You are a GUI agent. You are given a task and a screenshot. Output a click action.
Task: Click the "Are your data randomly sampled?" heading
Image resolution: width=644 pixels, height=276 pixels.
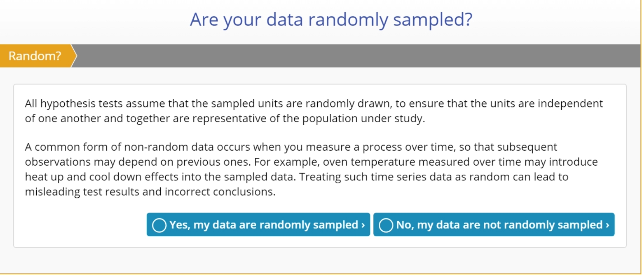(x=331, y=19)
